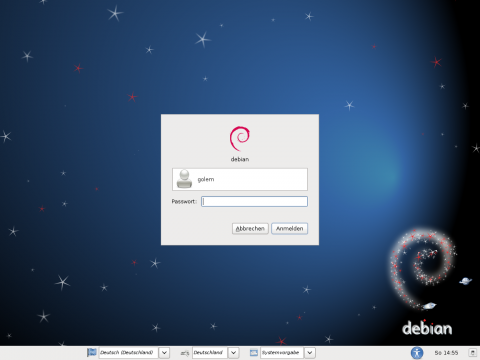Click the Anmelden button
Screen dimensions: 480x360
point(289,228)
